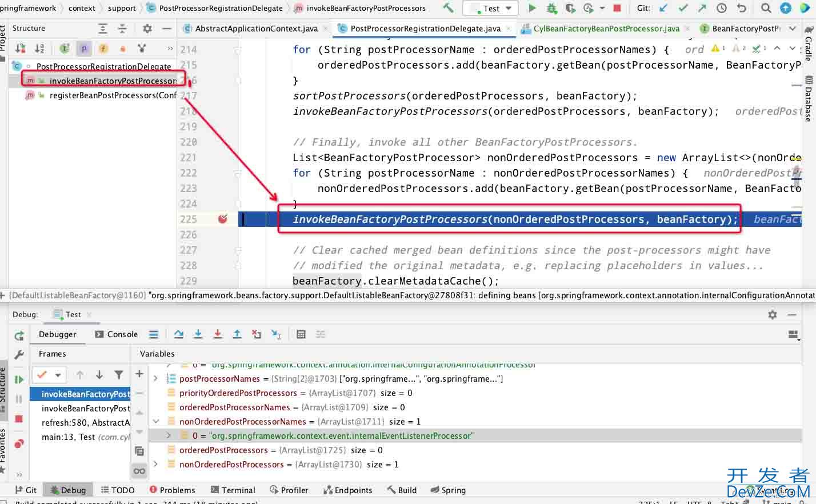This screenshot has width=816, height=504.
Task: Click the Step Into debugger icon
Action: [x=198, y=334]
